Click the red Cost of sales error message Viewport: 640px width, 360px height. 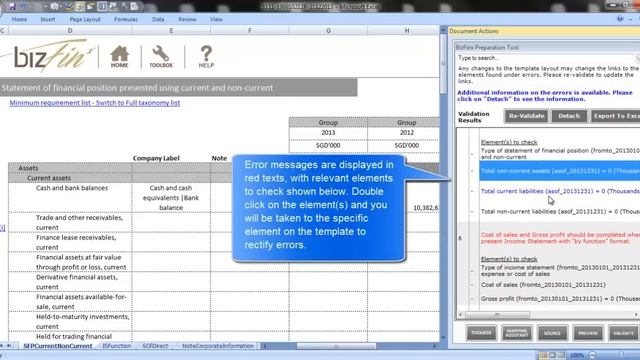(560, 238)
